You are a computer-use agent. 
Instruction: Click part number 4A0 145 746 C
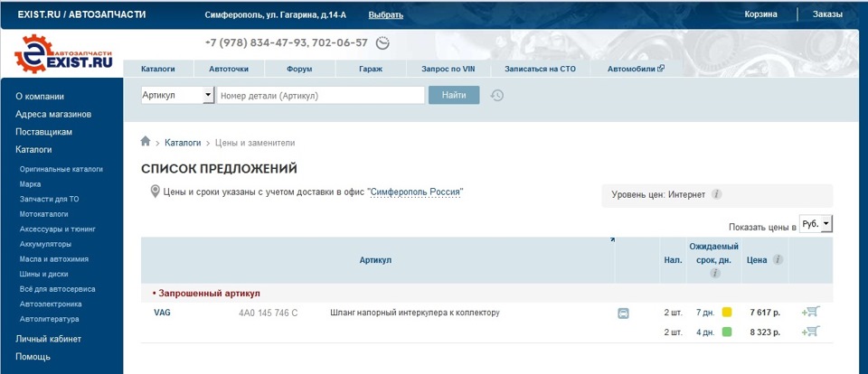[268, 313]
